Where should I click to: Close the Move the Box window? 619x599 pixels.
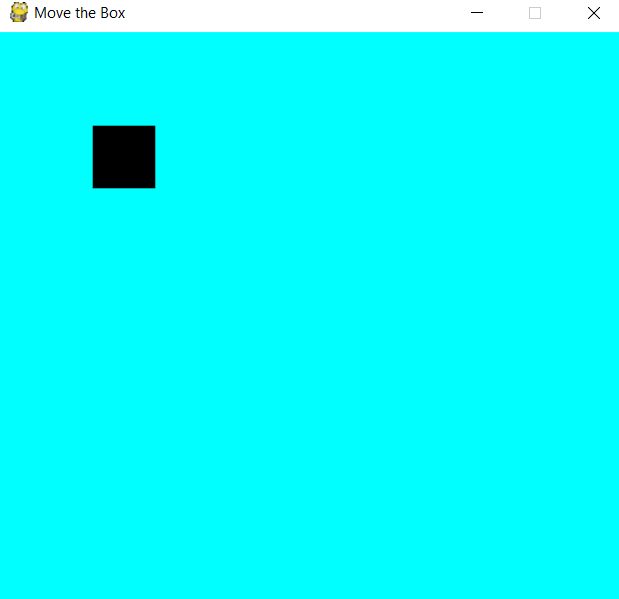[594, 13]
